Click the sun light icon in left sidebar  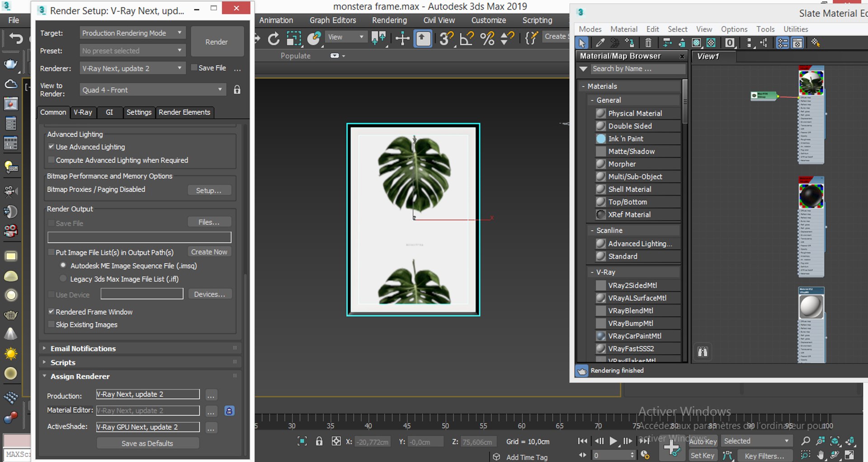[11, 353]
